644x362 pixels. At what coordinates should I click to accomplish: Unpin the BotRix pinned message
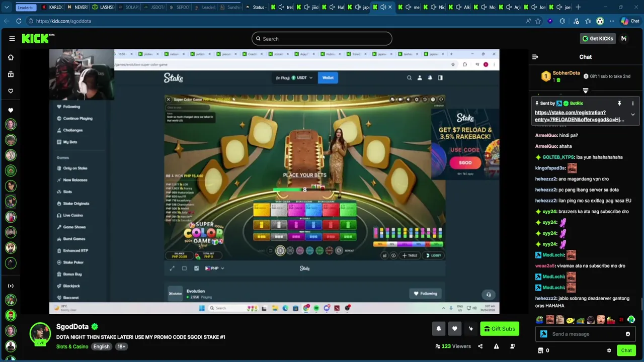click(619, 103)
